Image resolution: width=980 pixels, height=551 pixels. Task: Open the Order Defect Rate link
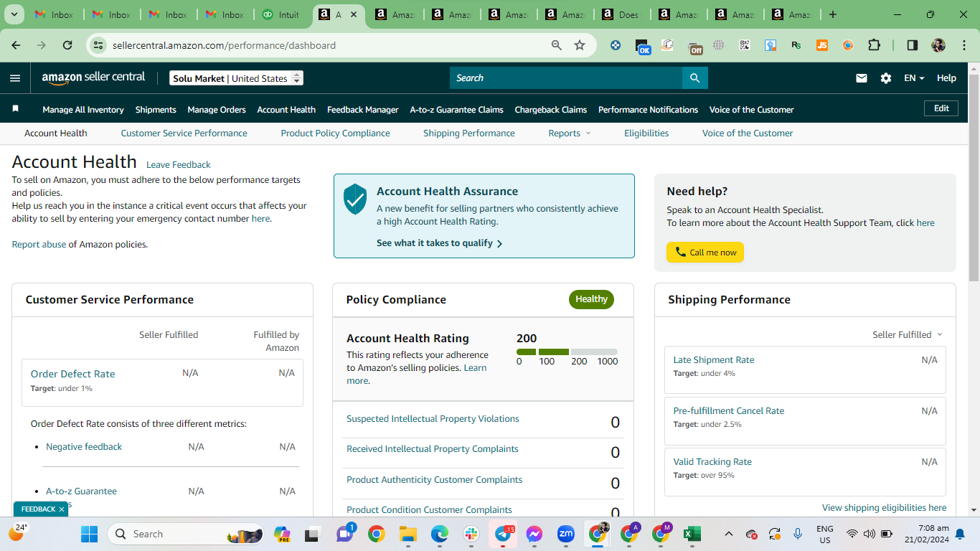(72, 374)
